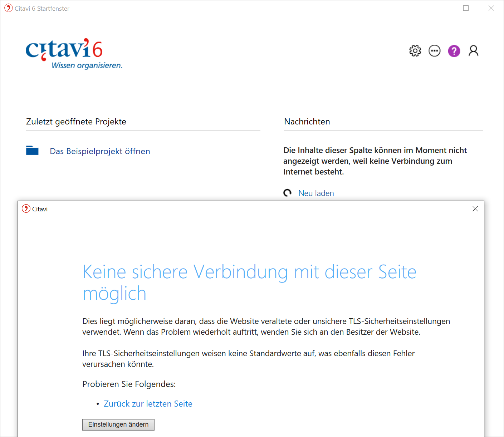Click the paragraph starting Ihre TLS-Sicherheitseinstellungen

tap(248, 359)
